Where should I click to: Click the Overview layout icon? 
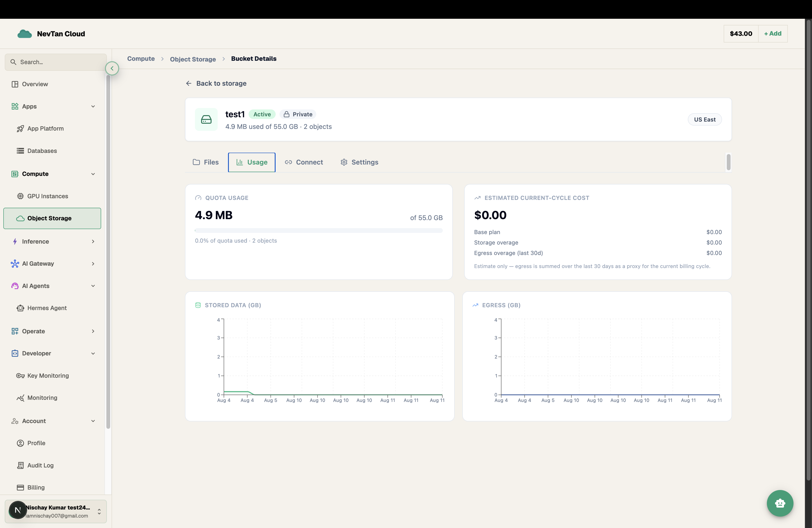coord(15,84)
